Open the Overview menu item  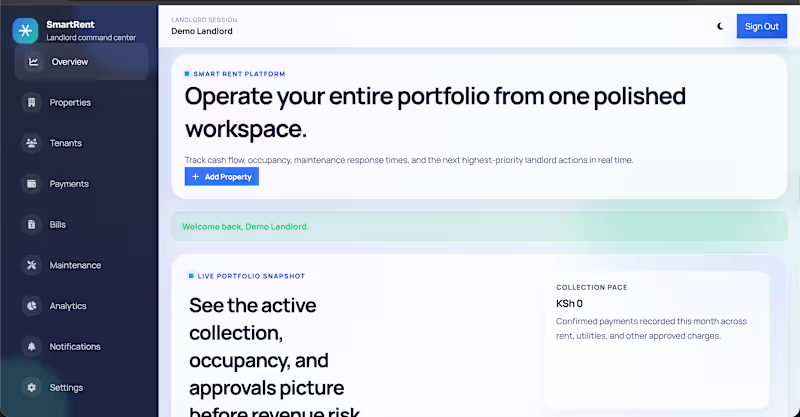coord(82,62)
